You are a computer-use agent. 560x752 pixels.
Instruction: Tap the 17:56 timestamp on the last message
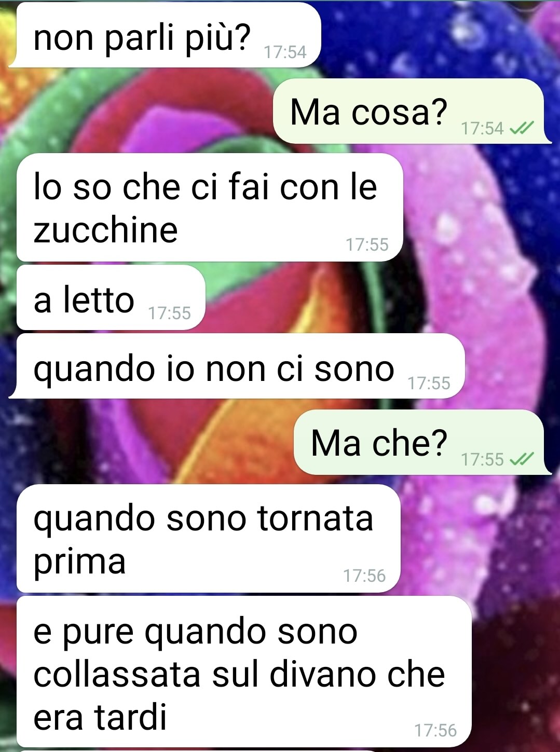coord(435,730)
